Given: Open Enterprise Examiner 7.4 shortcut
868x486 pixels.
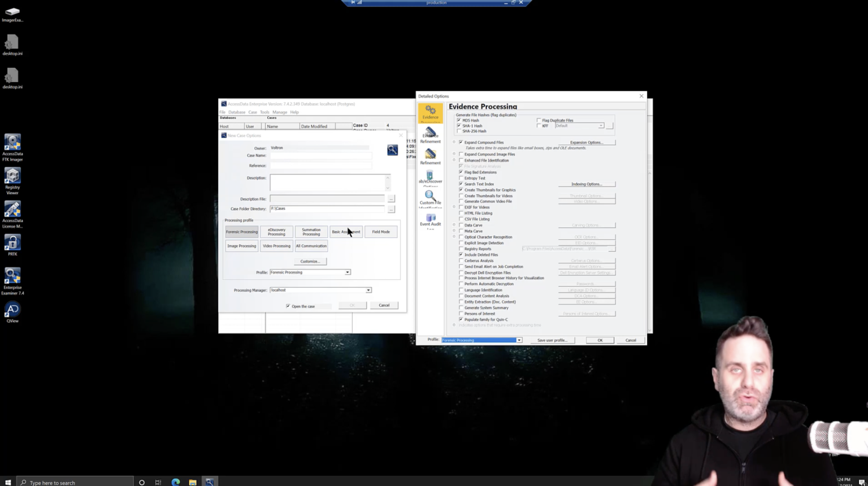Looking at the screenshot, I should 12,280.
